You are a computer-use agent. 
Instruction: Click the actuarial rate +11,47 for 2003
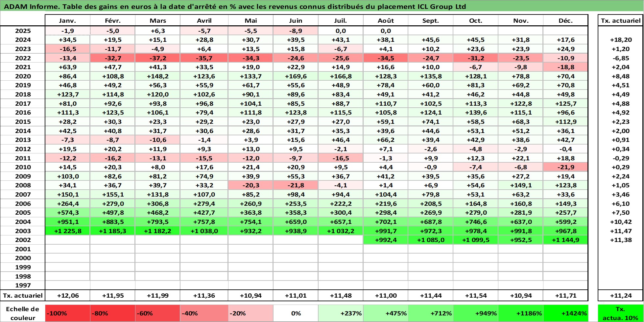tap(621, 231)
